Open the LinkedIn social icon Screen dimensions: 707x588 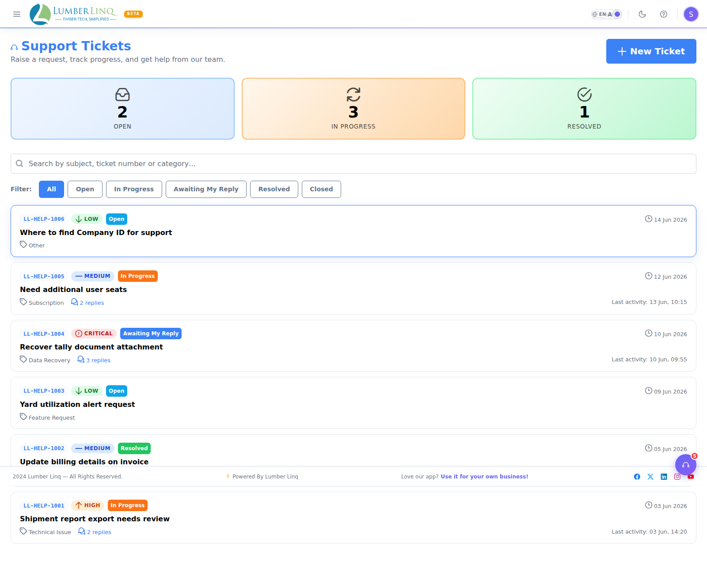[x=664, y=477]
